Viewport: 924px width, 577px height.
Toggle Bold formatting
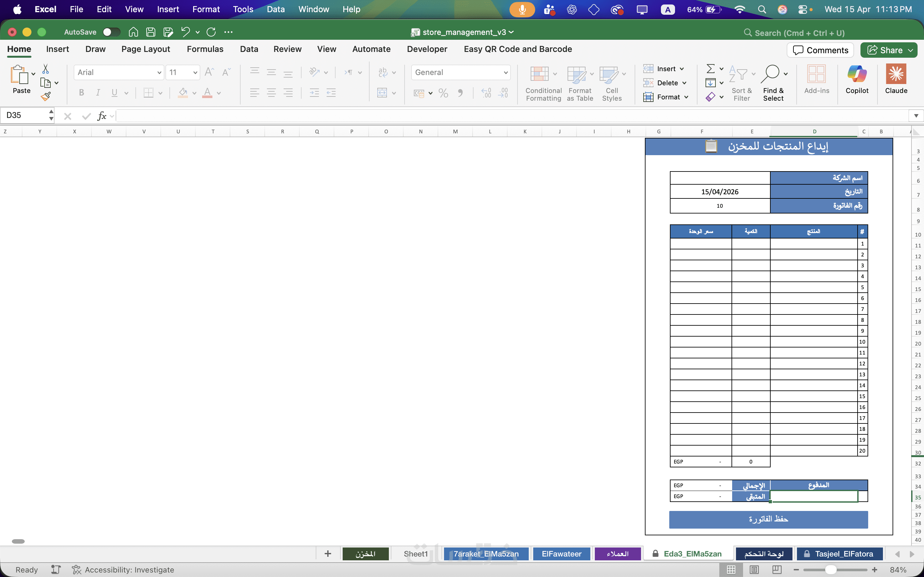point(81,93)
